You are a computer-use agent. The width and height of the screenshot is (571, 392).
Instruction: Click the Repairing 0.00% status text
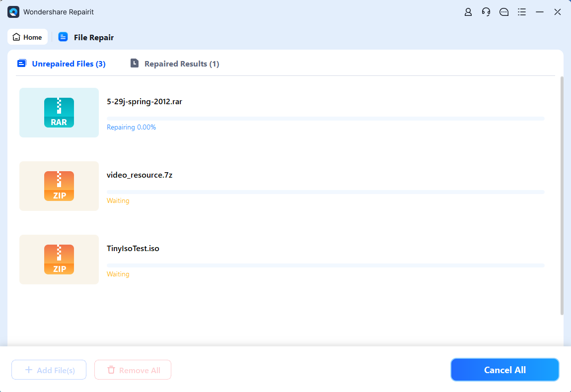click(131, 127)
